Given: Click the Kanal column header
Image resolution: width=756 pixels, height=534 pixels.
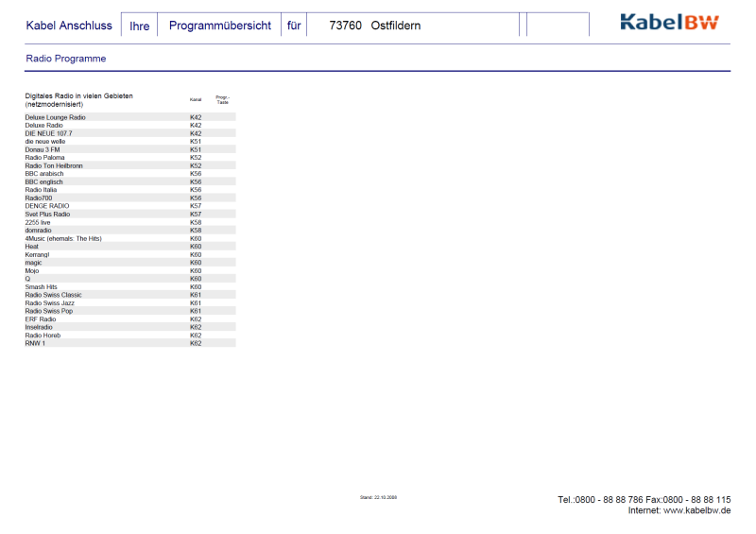Looking at the screenshot, I should [x=196, y=99].
